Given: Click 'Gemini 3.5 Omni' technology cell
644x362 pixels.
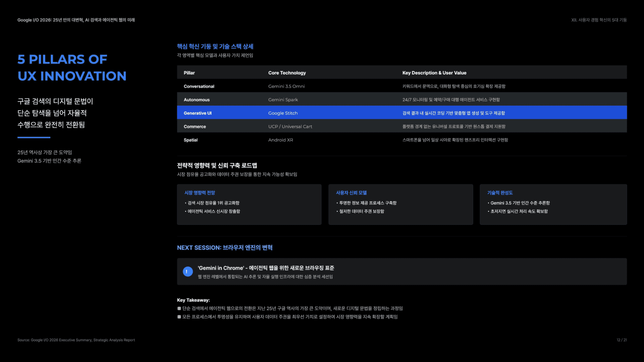Looking at the screenshot, I should point(286,86).
